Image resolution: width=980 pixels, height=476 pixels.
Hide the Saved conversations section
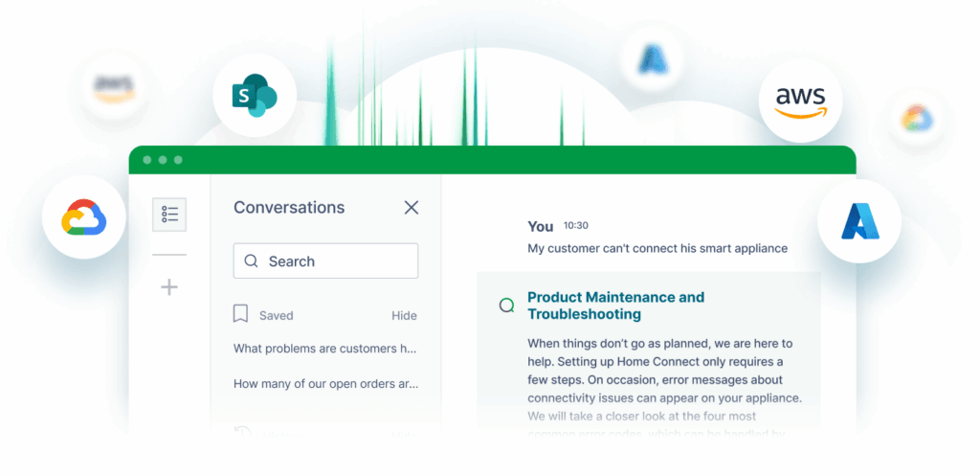click(404, 315)
